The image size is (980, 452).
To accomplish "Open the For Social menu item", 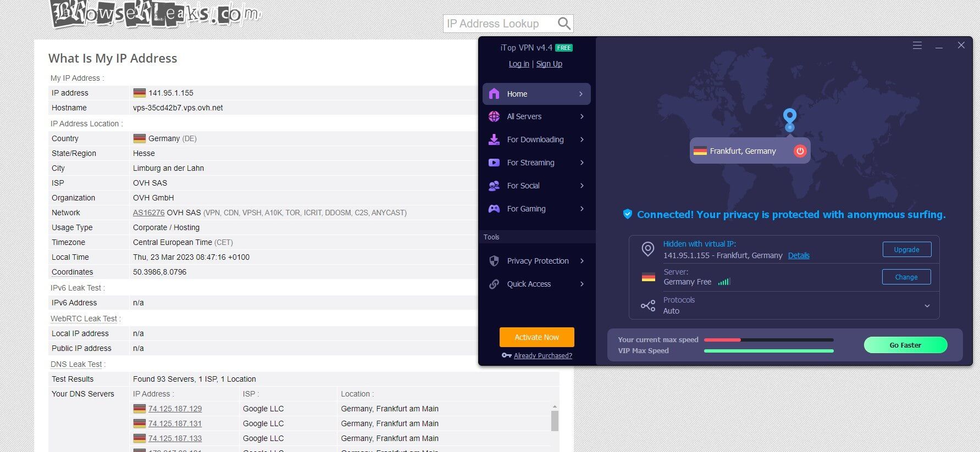I will (x=536, y=186).
